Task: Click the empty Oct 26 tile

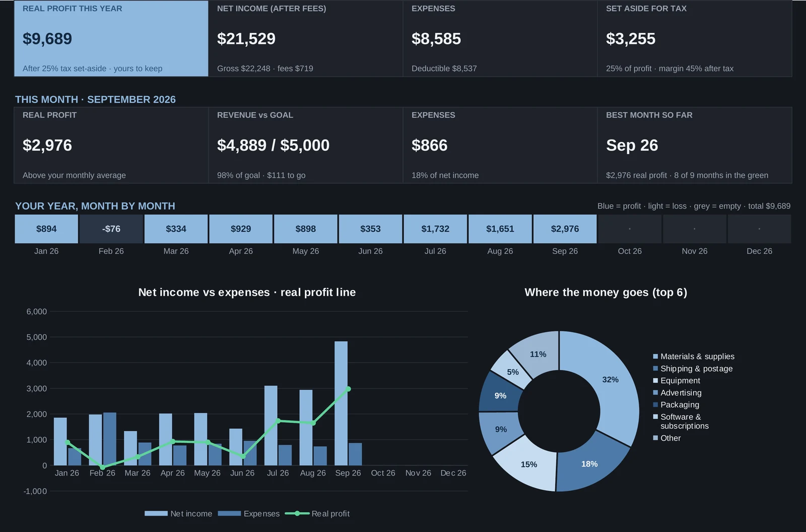Action: point(630,229)
